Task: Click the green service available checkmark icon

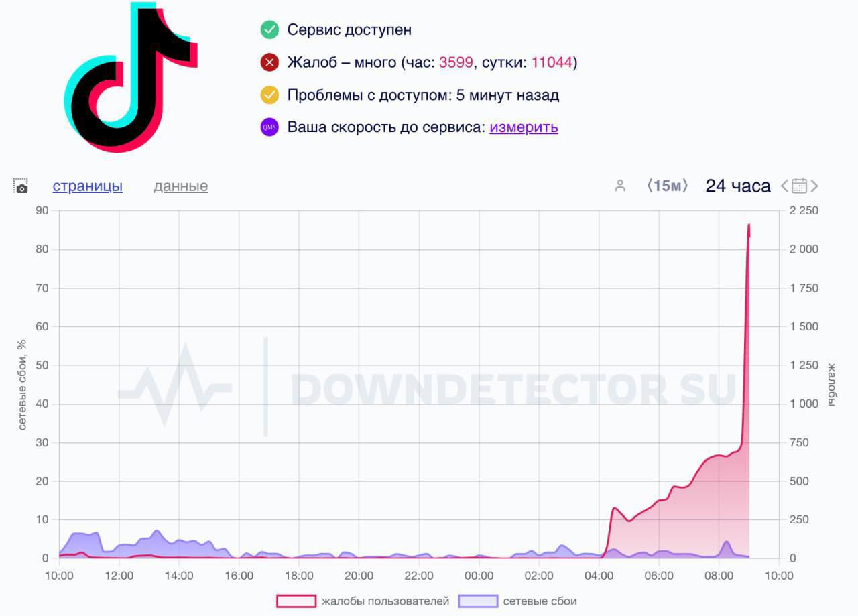Action: coord(269,29)
